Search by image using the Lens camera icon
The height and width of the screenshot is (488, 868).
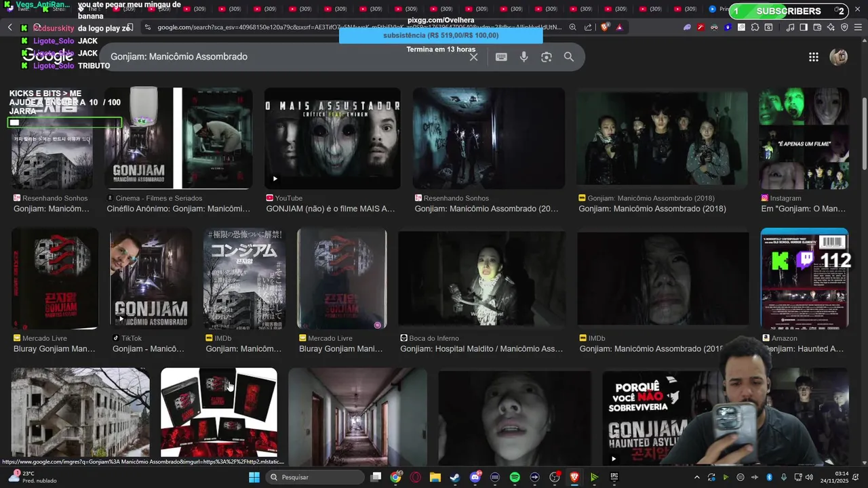(547, 57)
